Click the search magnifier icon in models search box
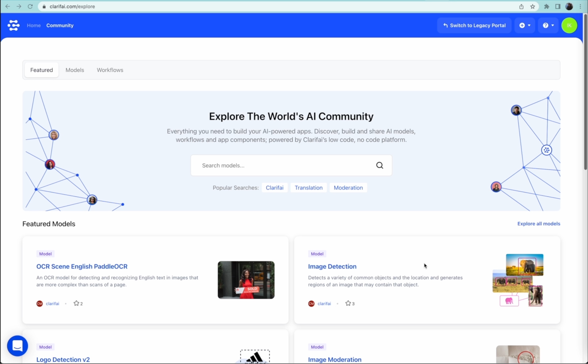This screenshot has width=588, height=364. 380,165
